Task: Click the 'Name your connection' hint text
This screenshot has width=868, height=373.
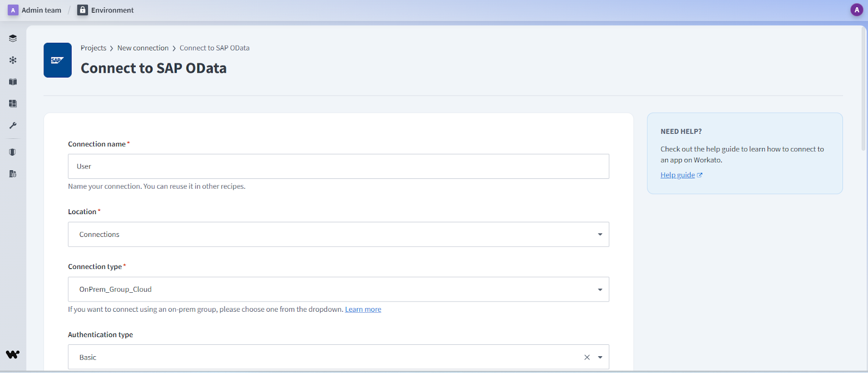Action: [157, 186]
